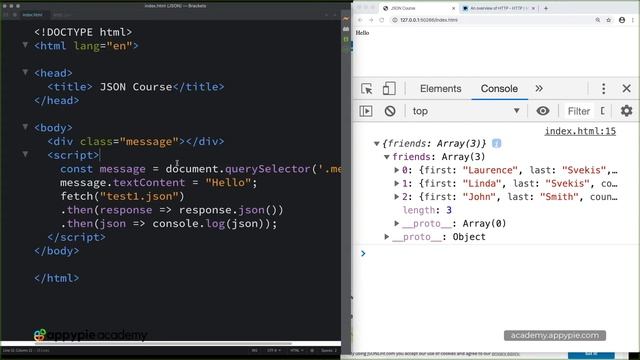Expand array item 1 with Linda

click(396, 184)
